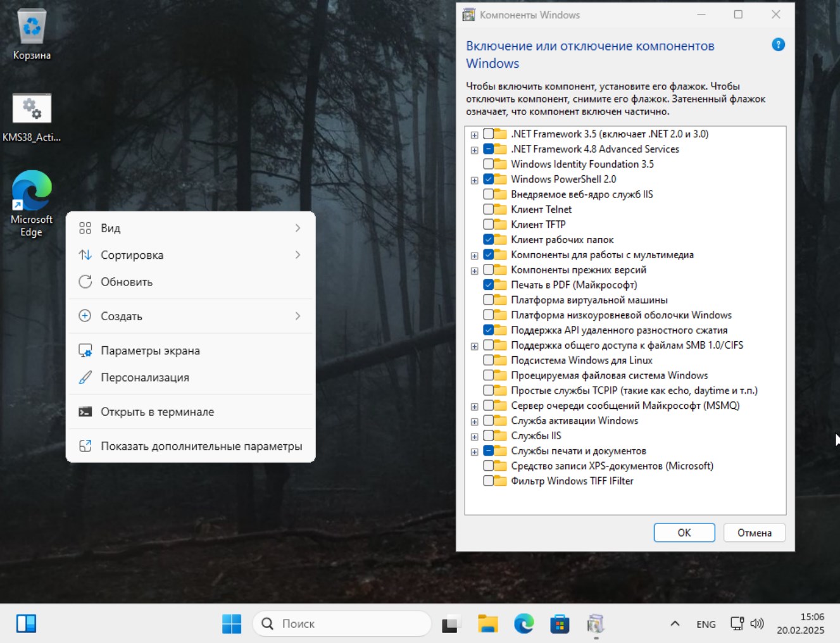The height and width of the screenshot is (643, 840).
Task: Expand the SMB 1.0/CIFS support node
Action: (x=474, y=346)
